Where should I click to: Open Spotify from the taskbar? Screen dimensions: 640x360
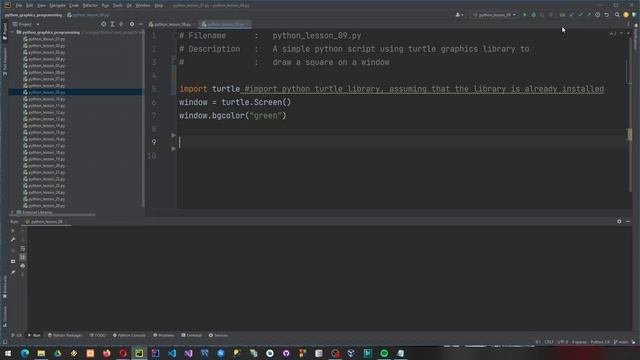tap(384, 353)
